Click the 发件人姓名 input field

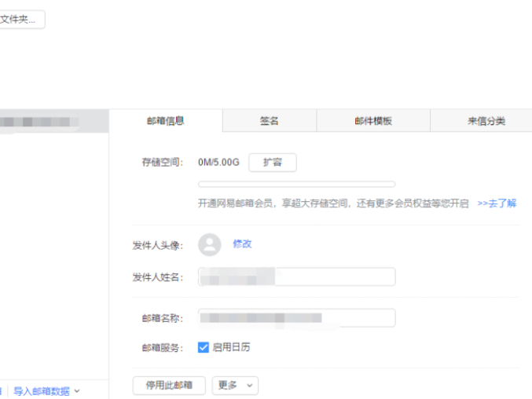[x=296, y=276]
